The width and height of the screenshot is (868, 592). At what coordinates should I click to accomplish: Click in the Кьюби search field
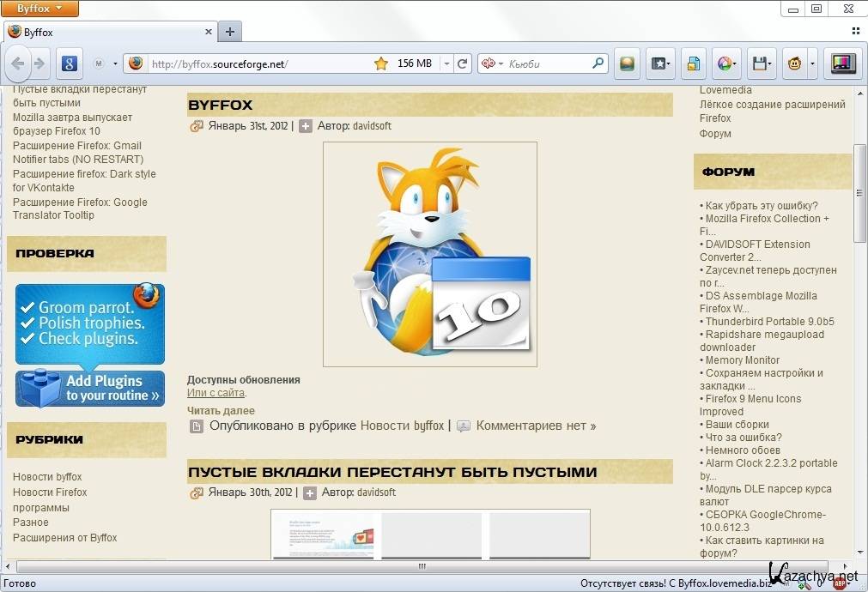547,63
